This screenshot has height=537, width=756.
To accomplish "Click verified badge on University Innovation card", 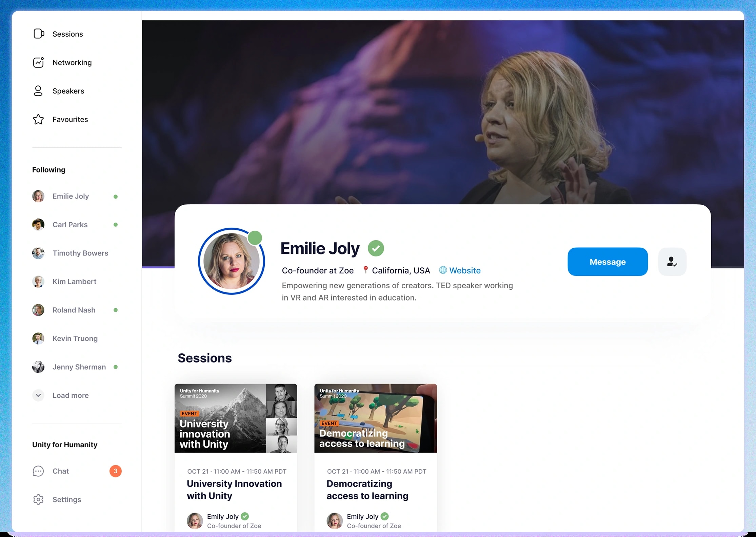I will click(245, 516).
